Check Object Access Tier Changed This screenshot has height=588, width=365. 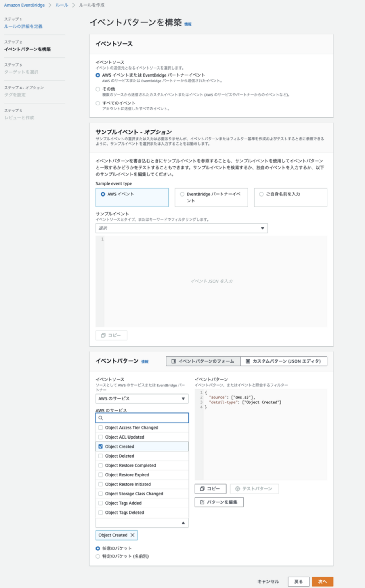101,428
